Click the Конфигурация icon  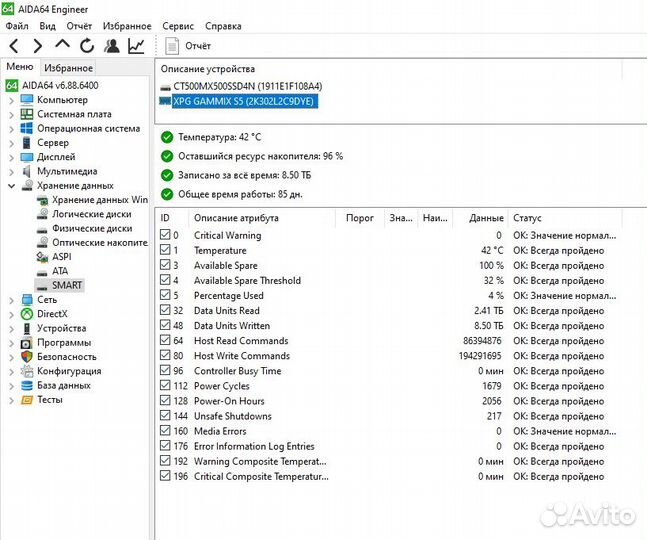27,371
